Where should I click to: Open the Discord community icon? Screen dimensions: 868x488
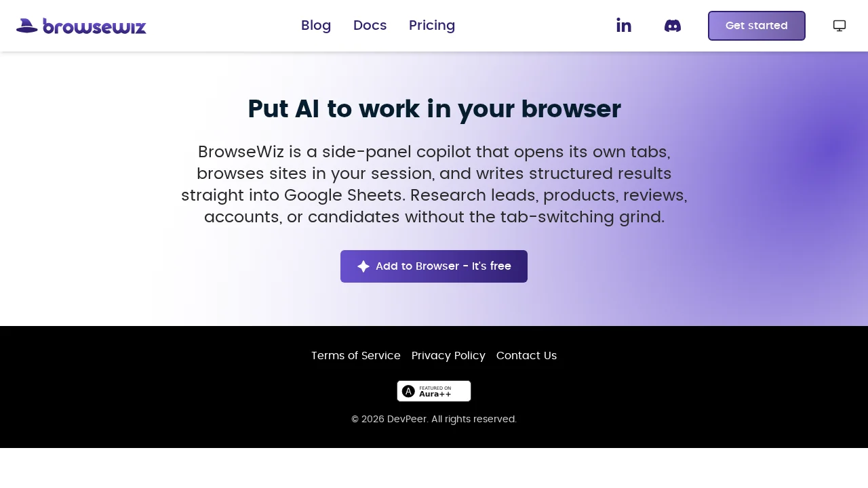click(x=672, y=25)
